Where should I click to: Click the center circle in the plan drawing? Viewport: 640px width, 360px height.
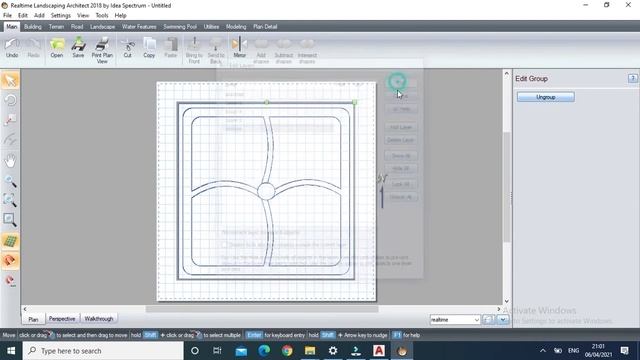click(x=266, y=191)
